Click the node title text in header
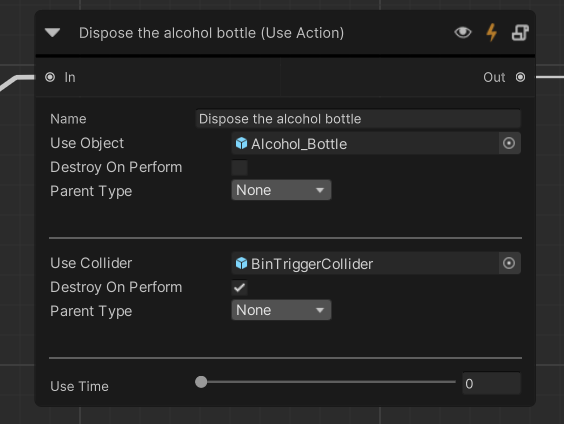This screenshot has height=424, width=564. (x=212, y=33)
